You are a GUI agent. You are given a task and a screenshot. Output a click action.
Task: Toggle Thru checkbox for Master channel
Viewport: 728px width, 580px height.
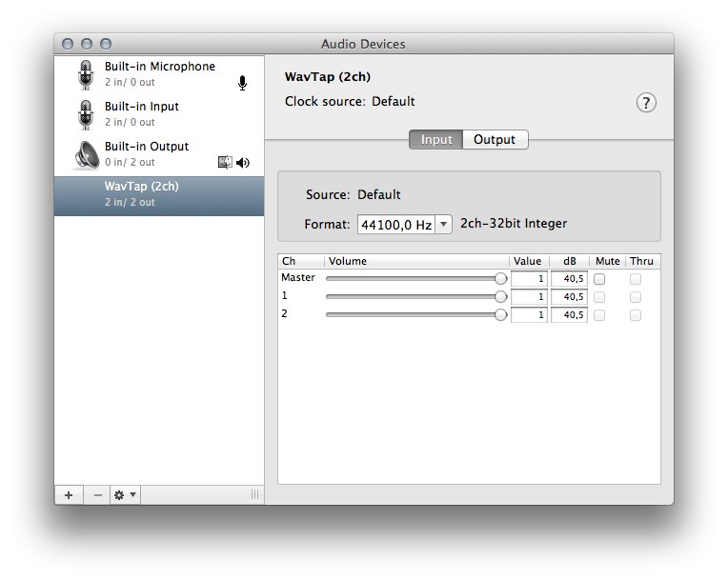636,279
